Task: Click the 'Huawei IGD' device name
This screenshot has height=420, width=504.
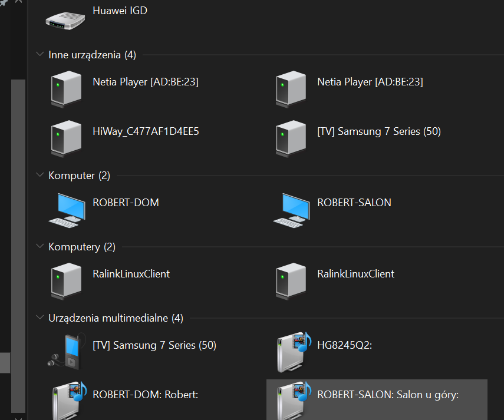Action: (120, 11)
